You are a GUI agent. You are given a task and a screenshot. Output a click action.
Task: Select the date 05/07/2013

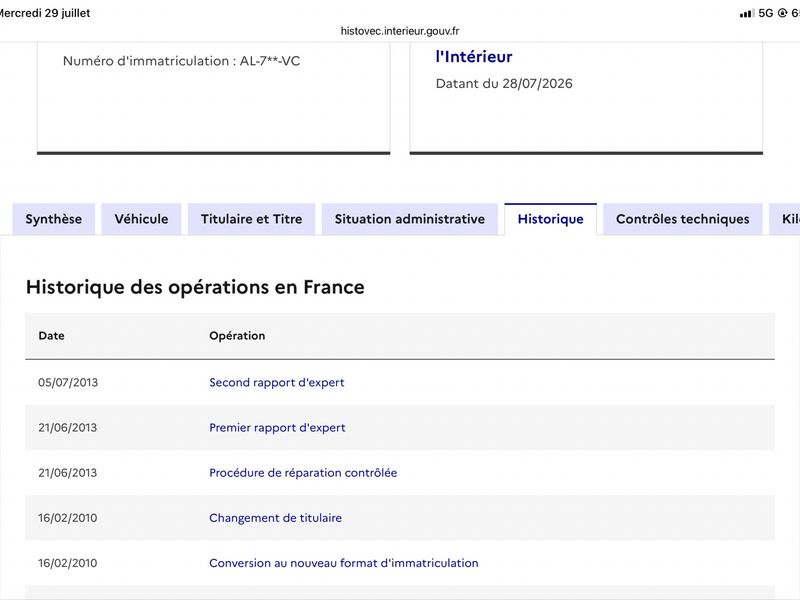[x=68, y=382]
